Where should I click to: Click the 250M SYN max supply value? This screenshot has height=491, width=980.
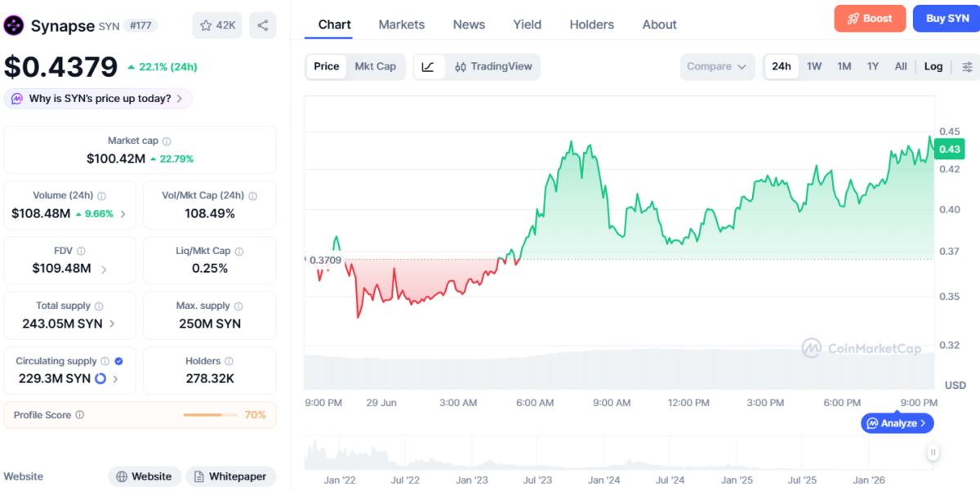pyautogui.click(x=210, y=324)
